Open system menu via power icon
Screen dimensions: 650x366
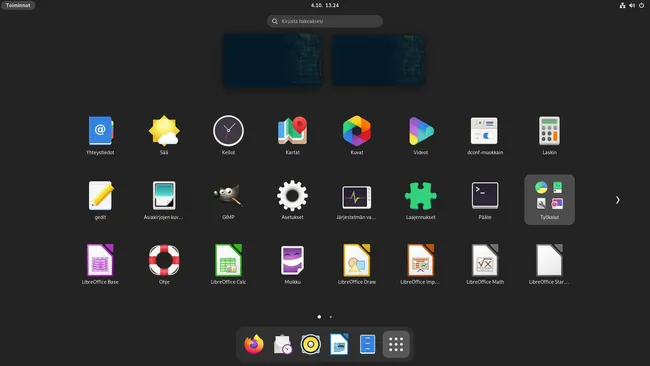pos(641,5)
